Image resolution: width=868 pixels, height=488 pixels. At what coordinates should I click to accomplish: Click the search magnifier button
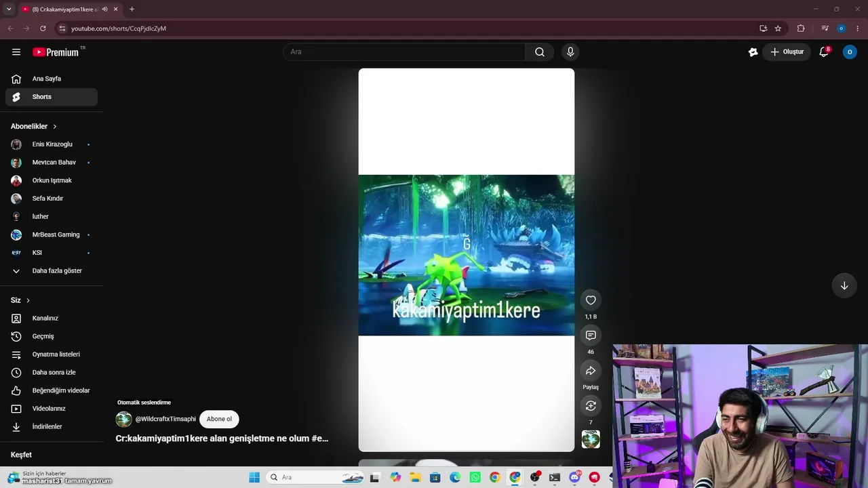click(x=540, y=52)
